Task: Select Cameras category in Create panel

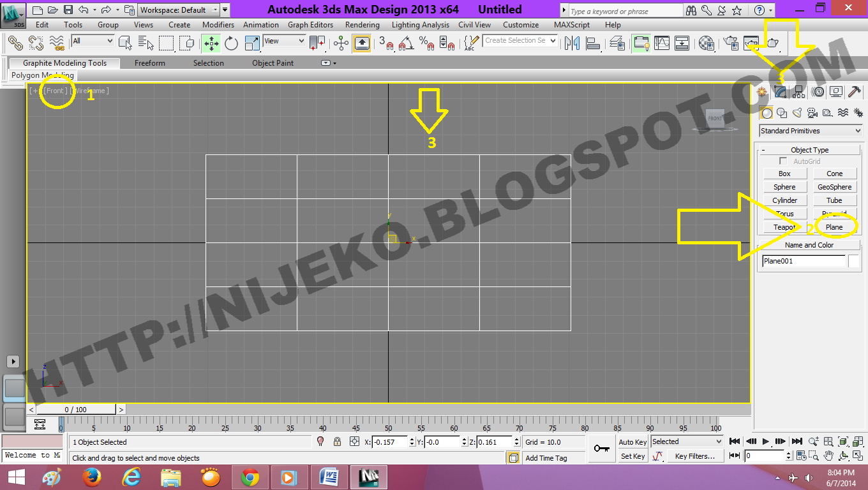Action: [812, 113]
